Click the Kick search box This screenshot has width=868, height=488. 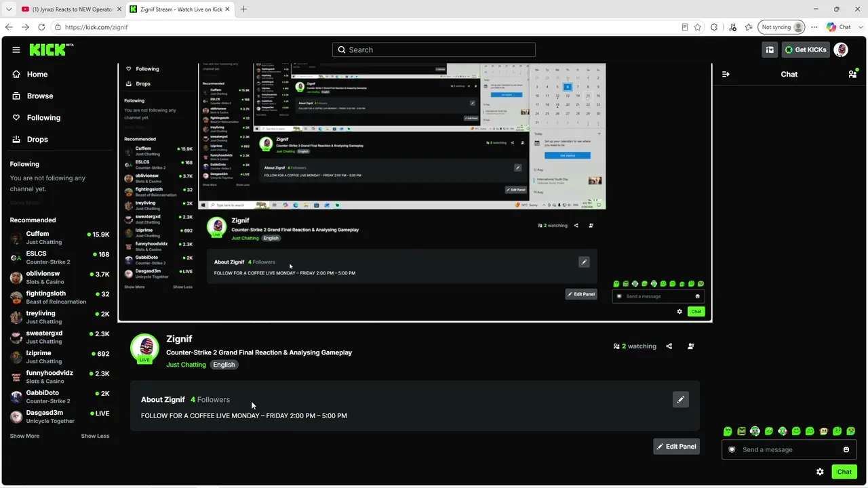(434, 49)
